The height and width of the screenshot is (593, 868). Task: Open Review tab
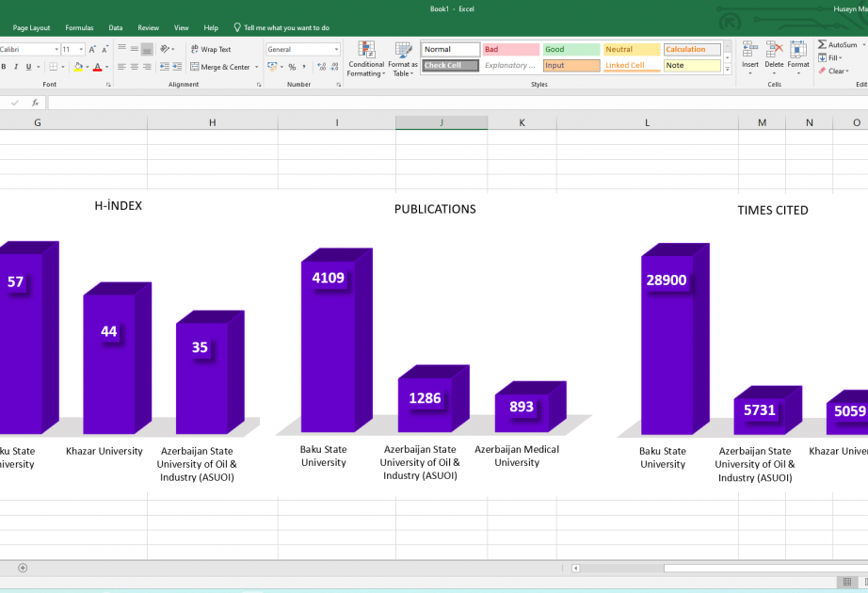(x=149, y=27)
